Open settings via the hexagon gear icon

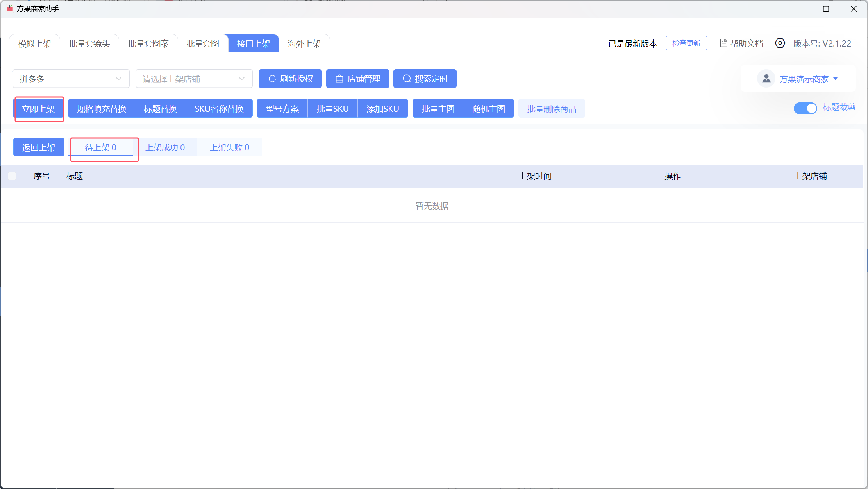[x=780, y=43]
